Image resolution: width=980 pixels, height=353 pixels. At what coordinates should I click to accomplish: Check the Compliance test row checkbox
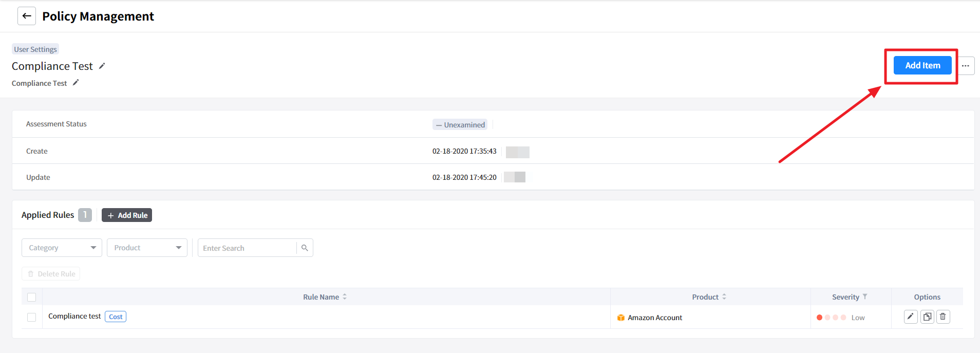(x=32, y=317)
